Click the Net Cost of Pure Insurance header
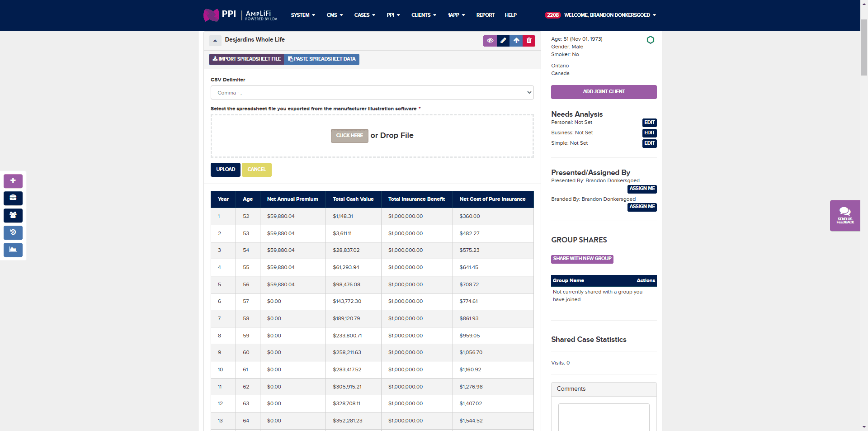This screenshot has height=431, width=868. [492, 199]
